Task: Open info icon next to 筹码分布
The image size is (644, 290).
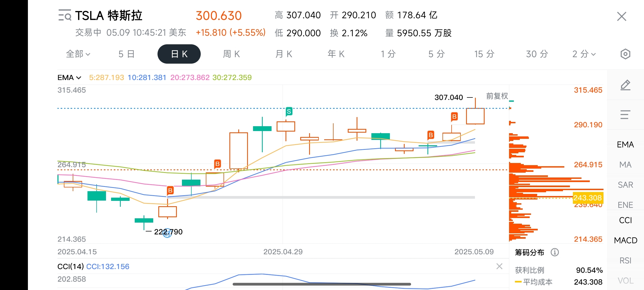Action: point(555,252)
